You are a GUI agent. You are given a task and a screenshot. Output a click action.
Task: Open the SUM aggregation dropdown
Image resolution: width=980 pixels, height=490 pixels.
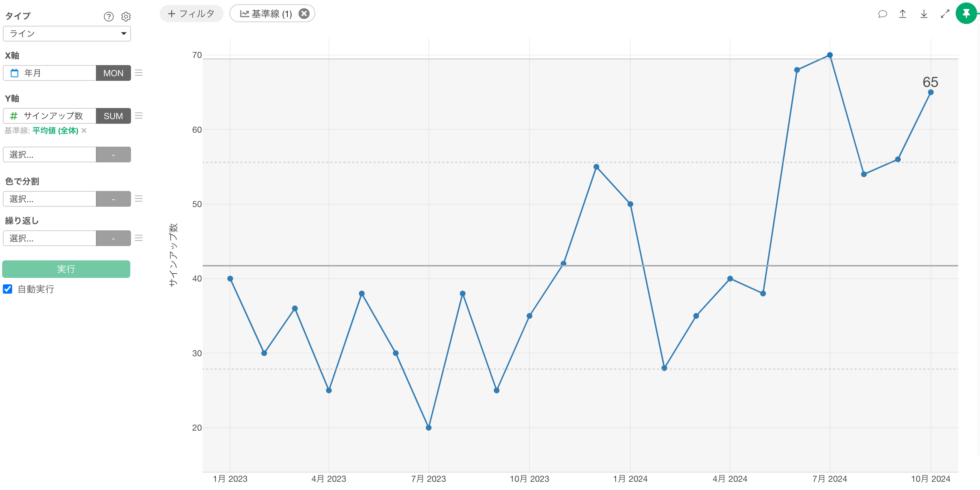[x=113, y=116]
